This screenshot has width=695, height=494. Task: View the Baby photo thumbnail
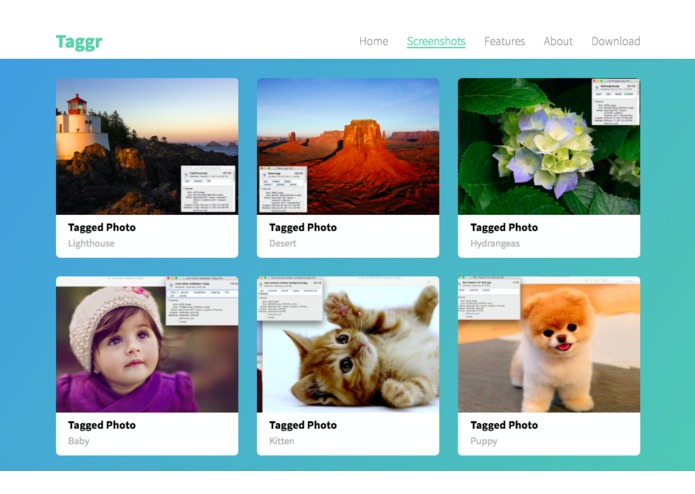(147, 344)
